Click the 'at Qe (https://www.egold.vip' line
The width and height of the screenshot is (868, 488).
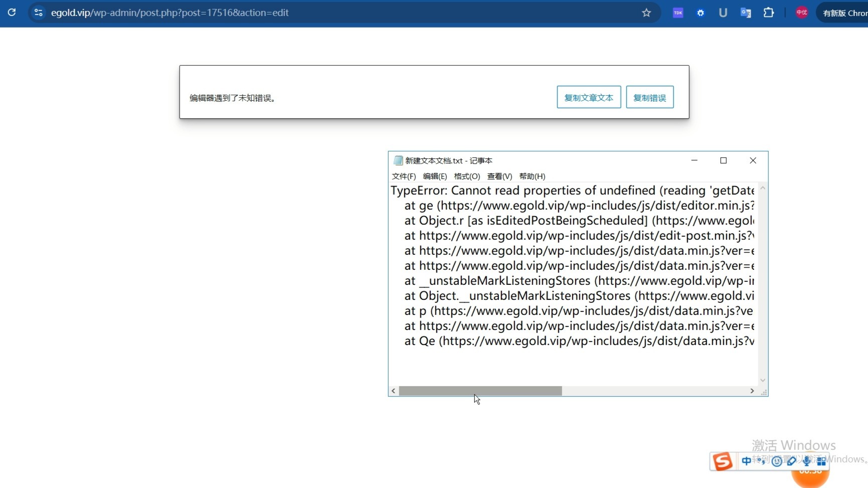tap(579, 341)
